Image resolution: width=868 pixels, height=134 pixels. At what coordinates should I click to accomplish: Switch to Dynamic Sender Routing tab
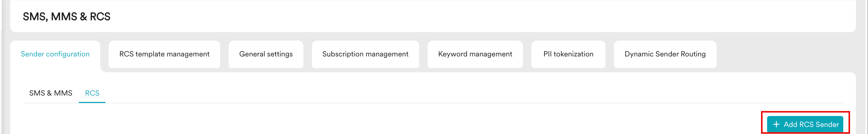[x=665, y=54]
